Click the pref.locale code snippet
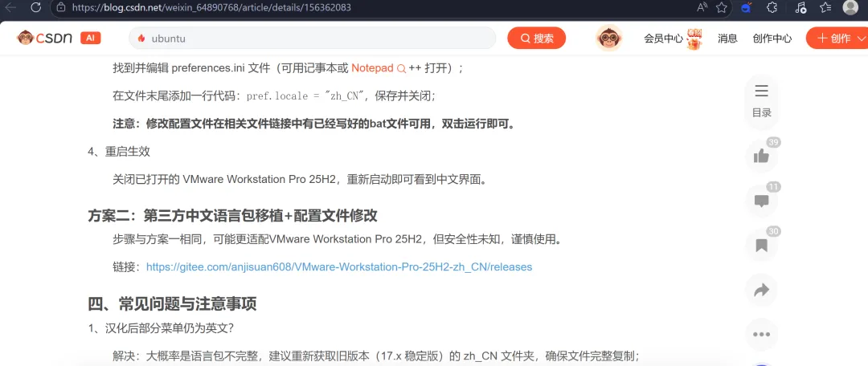This screenshot has width=868, height=366. tap(304, 96)
